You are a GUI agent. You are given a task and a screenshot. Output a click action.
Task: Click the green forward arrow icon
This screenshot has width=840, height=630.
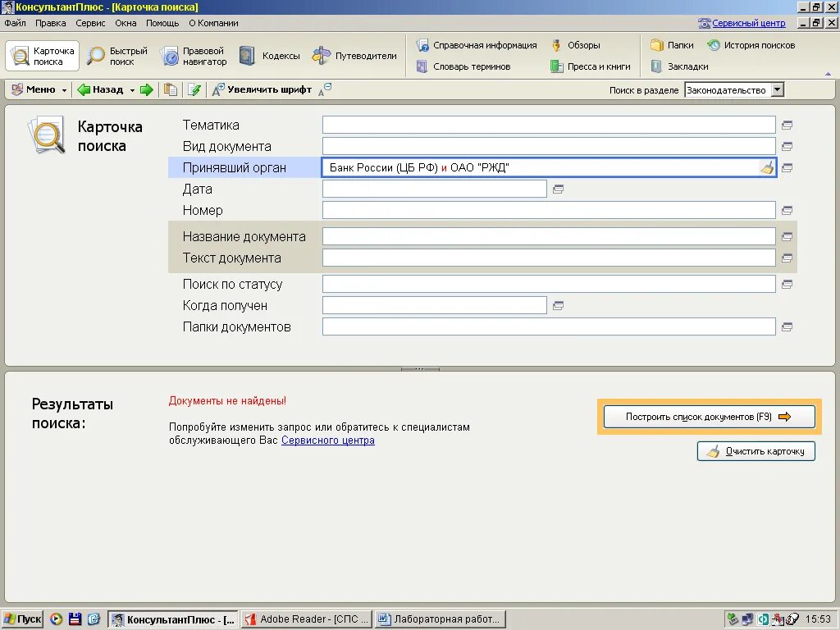coord(146,89)
